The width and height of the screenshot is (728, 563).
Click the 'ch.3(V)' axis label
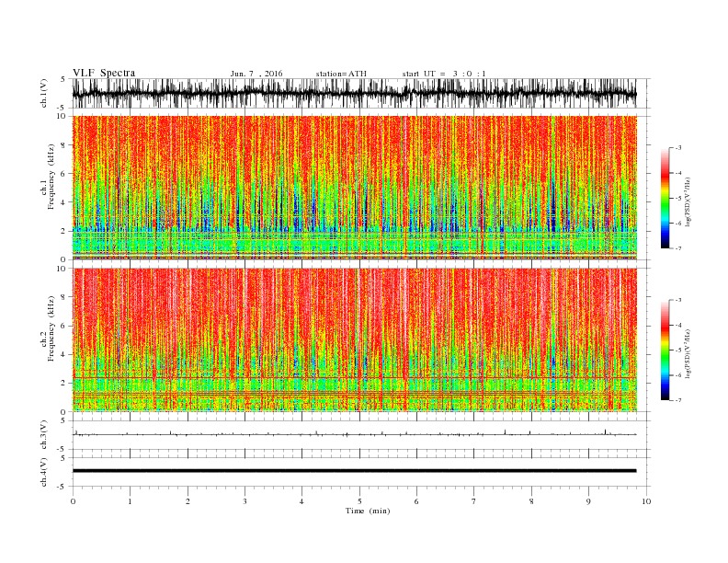(x=44, y=435)
